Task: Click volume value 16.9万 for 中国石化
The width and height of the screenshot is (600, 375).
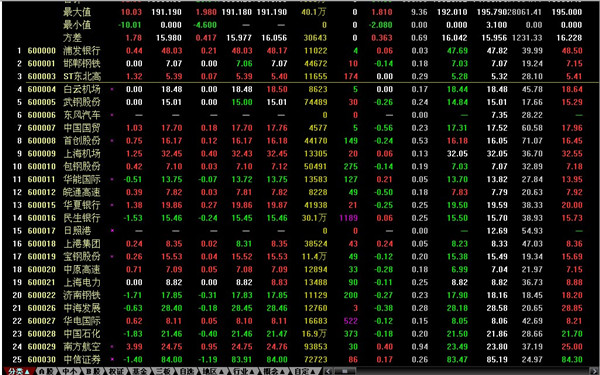Action: tap(314, 334)
